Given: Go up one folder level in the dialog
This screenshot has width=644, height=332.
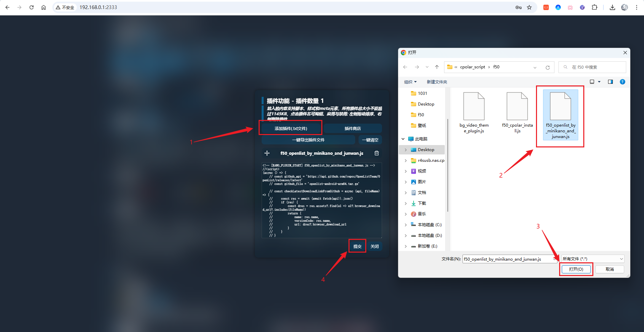Looking at the screenshot, I should [437, 67].
